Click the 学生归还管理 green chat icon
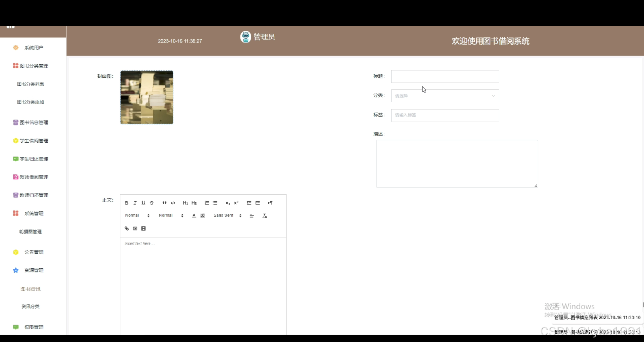The image size is (644, 342). (x=15, y=159)
